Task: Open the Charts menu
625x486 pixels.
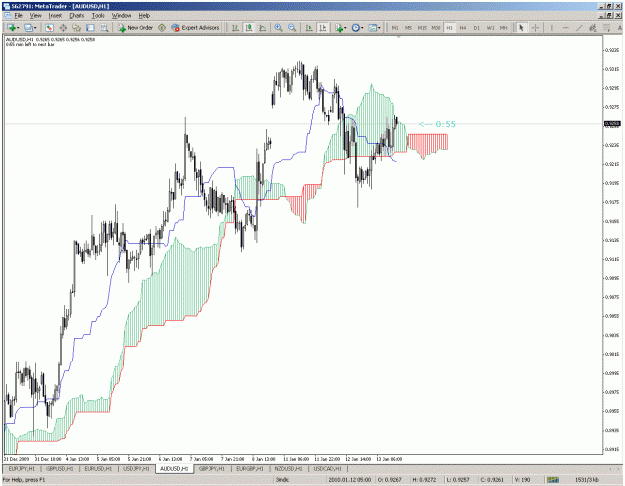Action: [77, 16]
